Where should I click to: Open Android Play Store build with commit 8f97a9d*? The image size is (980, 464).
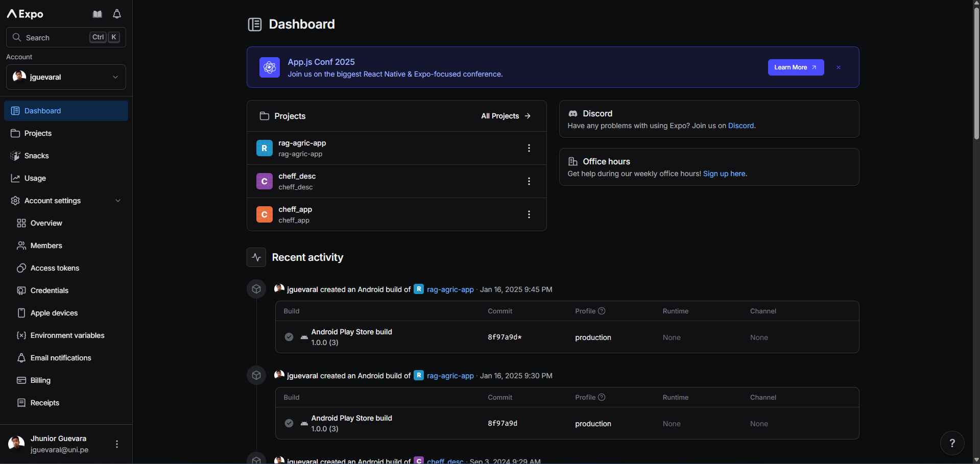coord(567,337)
